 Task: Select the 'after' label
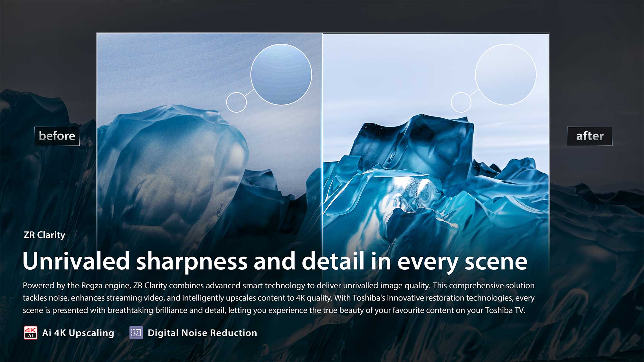(590, 136)
